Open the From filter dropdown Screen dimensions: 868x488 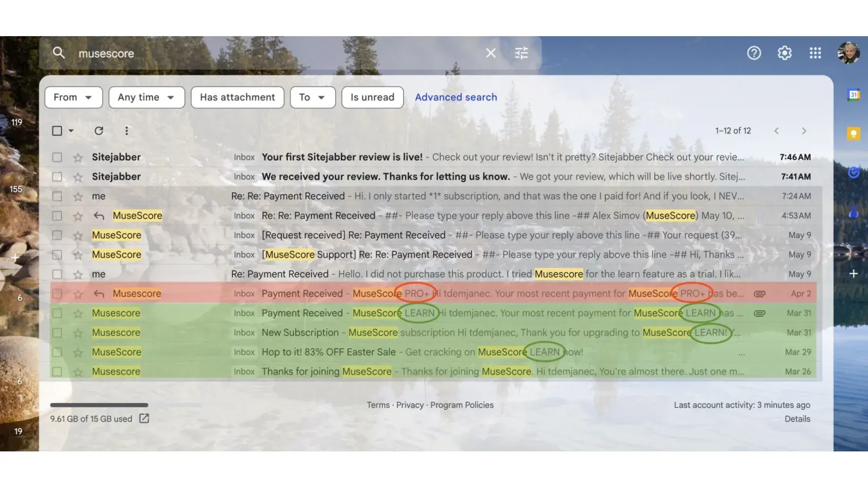pos(74,97)
